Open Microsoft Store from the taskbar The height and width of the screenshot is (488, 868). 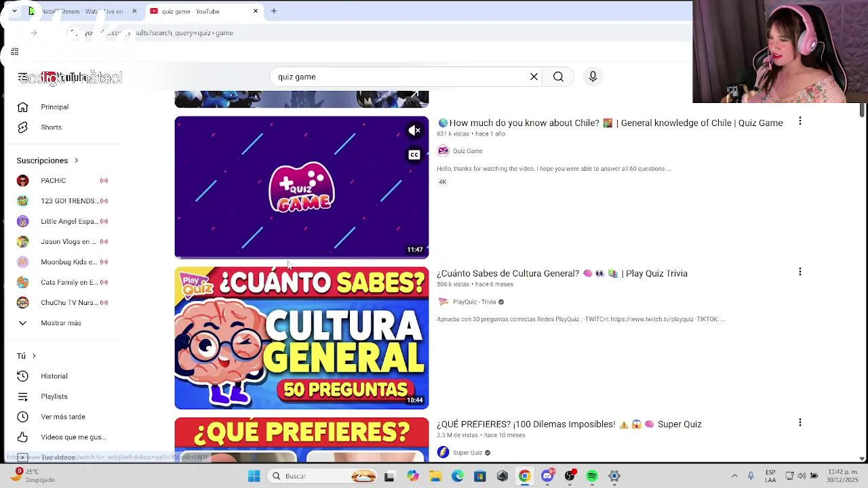click(x=480, y=476)
